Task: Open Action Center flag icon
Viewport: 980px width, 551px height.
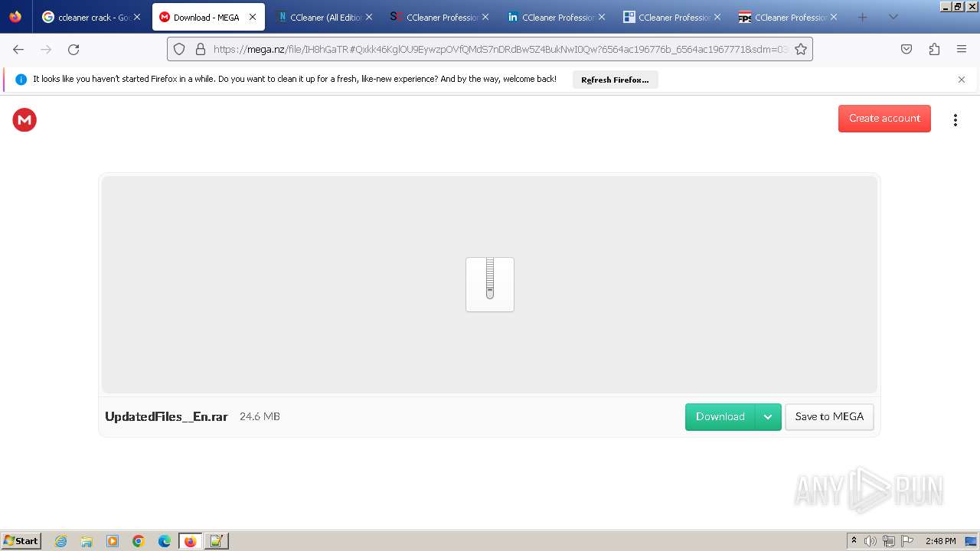Action: click(907, 541)
